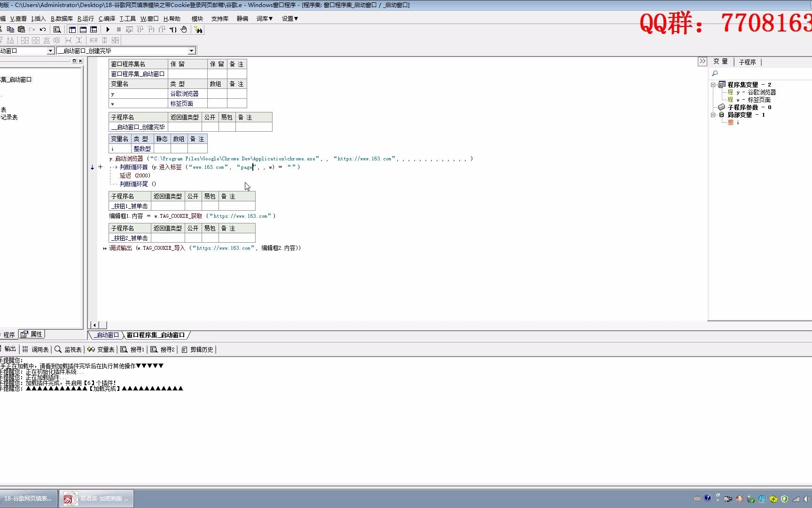
Task: Click the step-into debug brace icon
Action: click(151, 29)
